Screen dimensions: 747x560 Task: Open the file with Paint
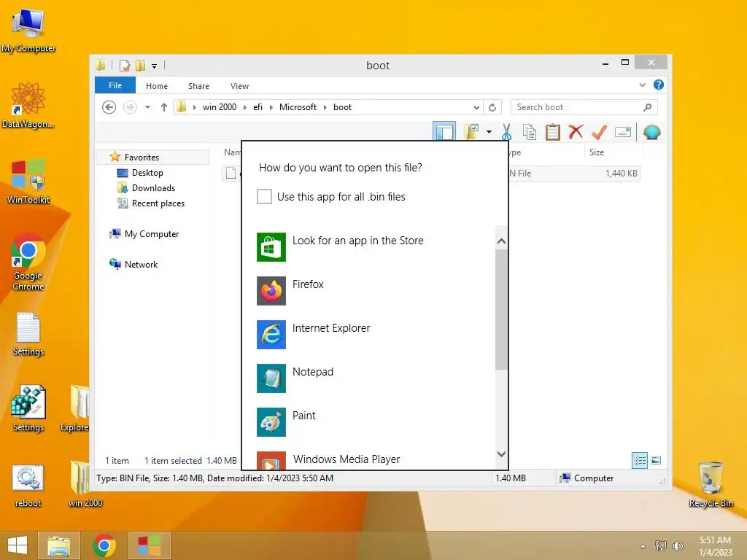click(x=376, y=422)
